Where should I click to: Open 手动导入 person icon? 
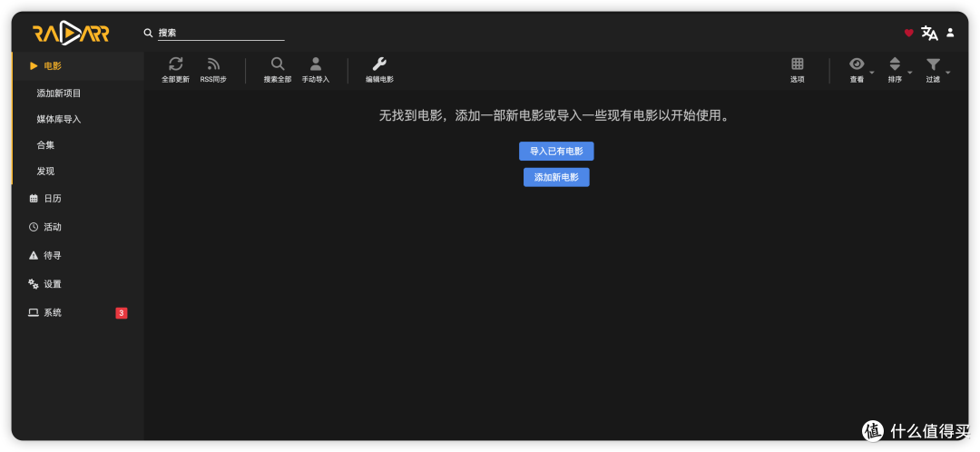(316, 64)
